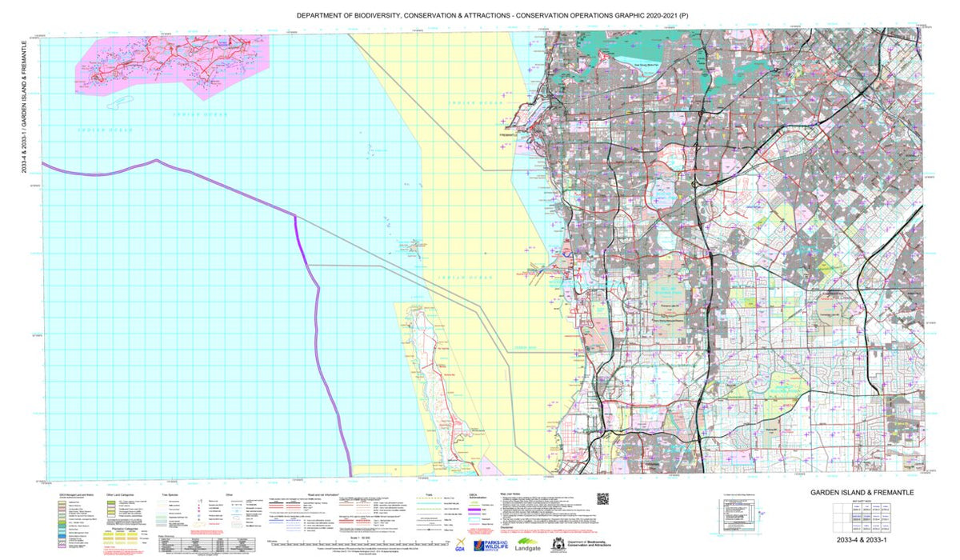Click the Other Land Categories legend heading
The height and width of the screenshot is (560, 960).
pos(116,494)
